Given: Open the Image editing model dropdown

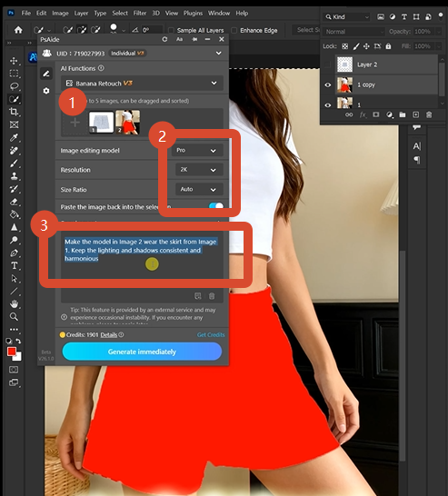Looking at the screenshot, I should 196,150.
